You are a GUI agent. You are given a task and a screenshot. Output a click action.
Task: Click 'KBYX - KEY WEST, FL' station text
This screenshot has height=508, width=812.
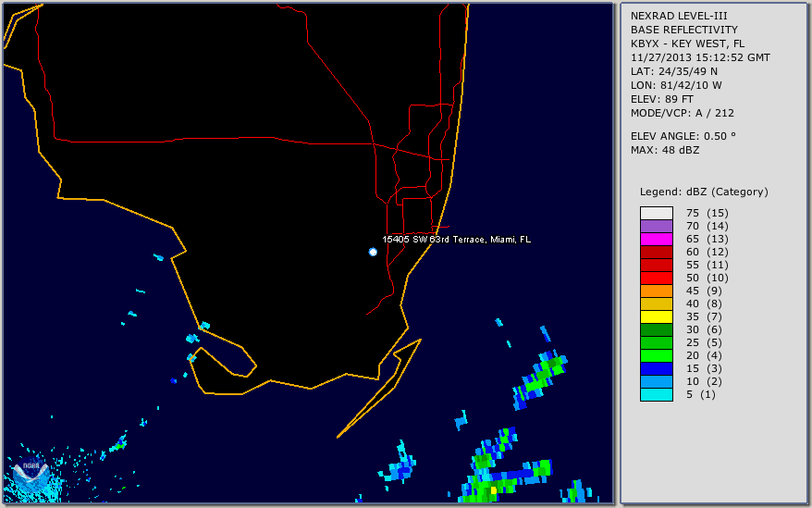(687, 44)
